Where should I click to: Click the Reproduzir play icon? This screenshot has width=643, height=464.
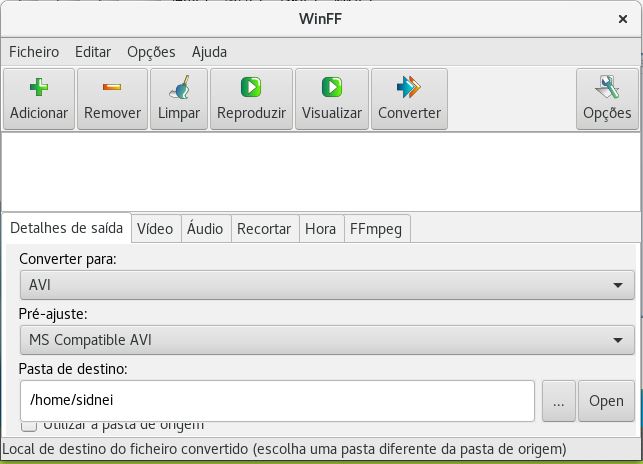[251, 87]
